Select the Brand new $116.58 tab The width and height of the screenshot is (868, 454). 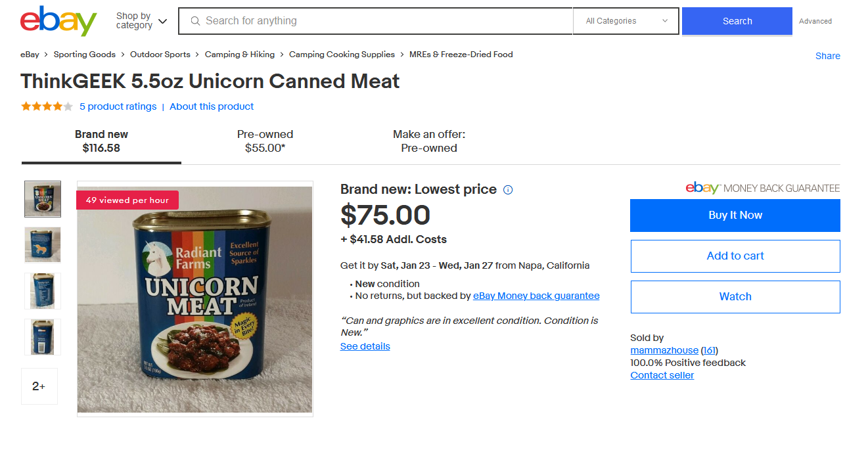[101, 141]
